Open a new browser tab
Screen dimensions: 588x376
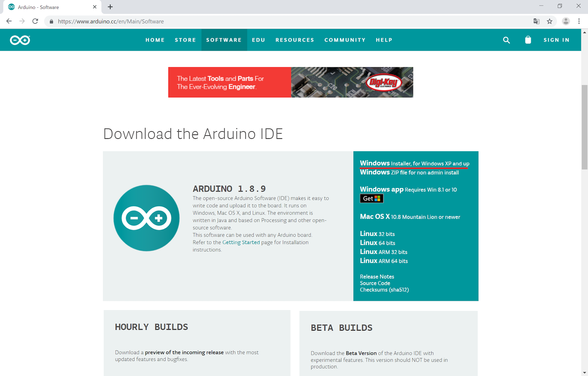pos(110,6)
